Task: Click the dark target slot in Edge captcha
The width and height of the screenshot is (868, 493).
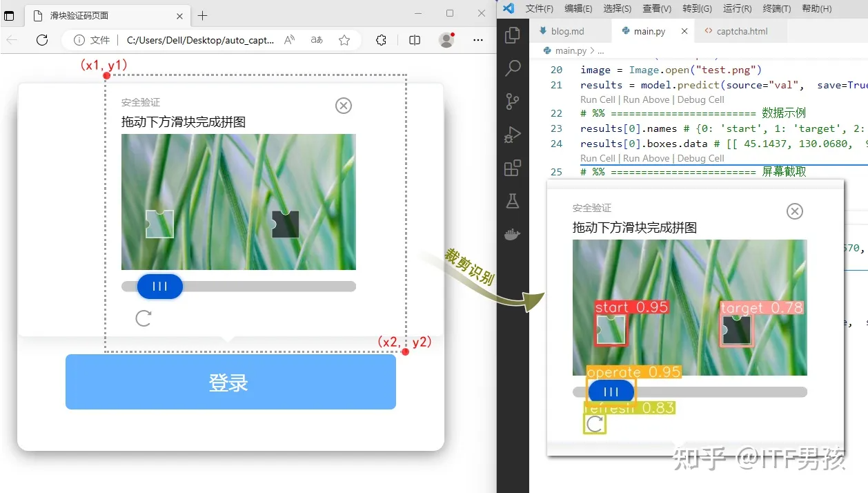Action: coord(285,223)
